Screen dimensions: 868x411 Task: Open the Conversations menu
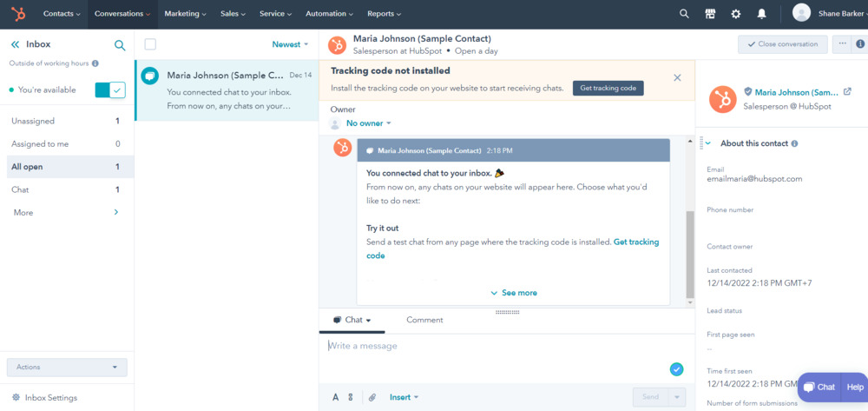point(123,14)
